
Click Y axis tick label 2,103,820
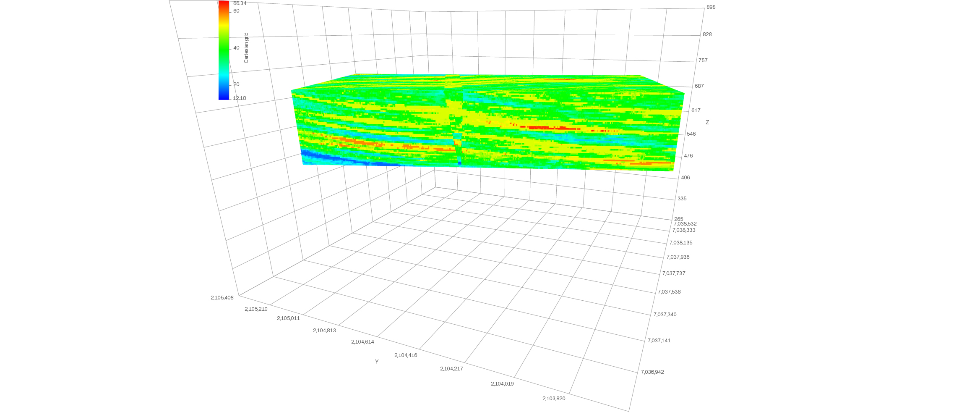pos(554,399)
